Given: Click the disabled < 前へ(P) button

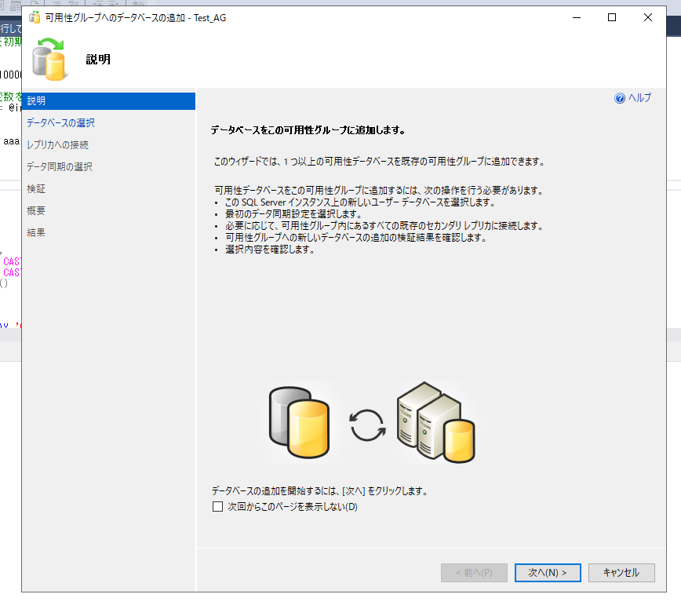Looking at the screenshot, I should [474, 573].
